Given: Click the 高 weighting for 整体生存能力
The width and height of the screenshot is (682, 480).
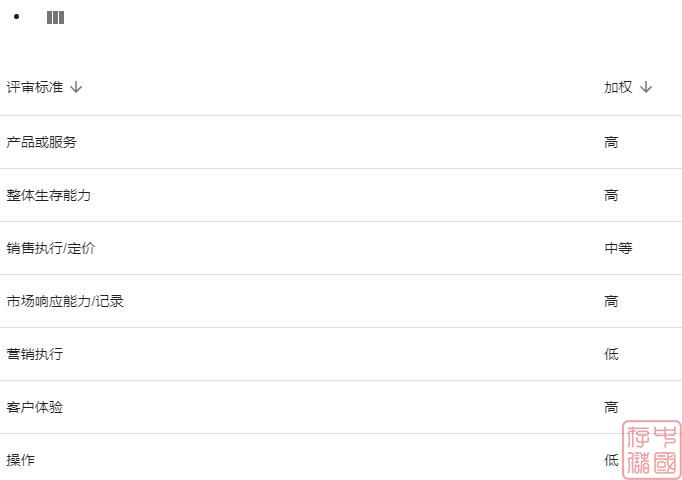Looking at the screenshot, I should pyautogui.click(x=611, y=195).
